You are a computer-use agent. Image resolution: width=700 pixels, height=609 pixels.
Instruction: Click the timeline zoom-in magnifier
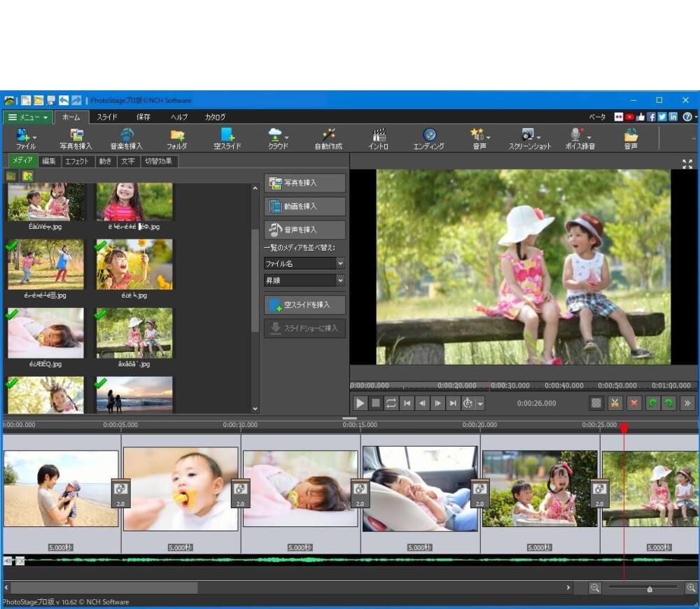[x=691, y=589]
